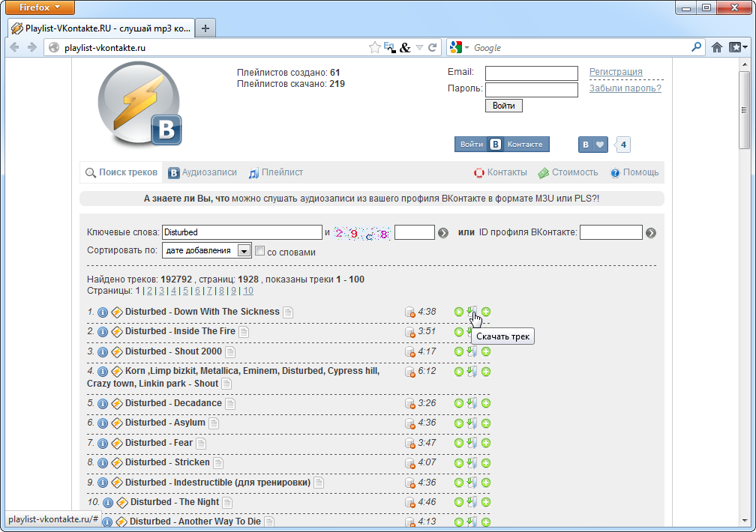Submit VKontakte profile ID arrow button
This screenshot has height=532, width=756.
(x=651, y=233)
